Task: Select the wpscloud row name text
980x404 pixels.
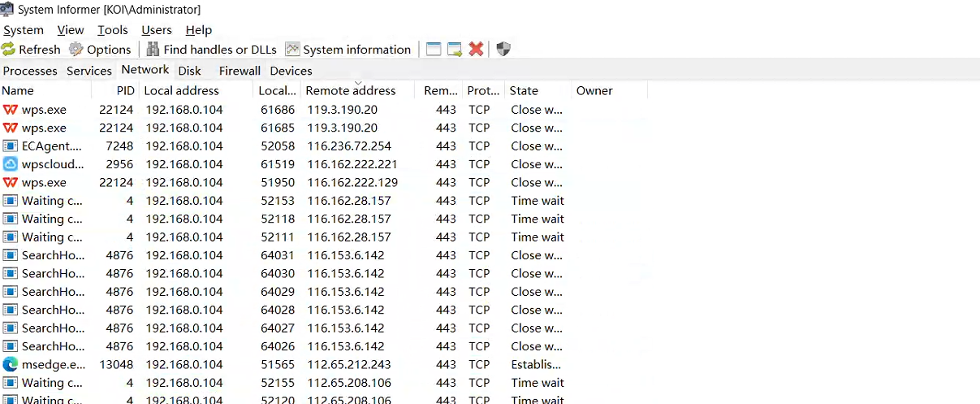Action: 52,164
